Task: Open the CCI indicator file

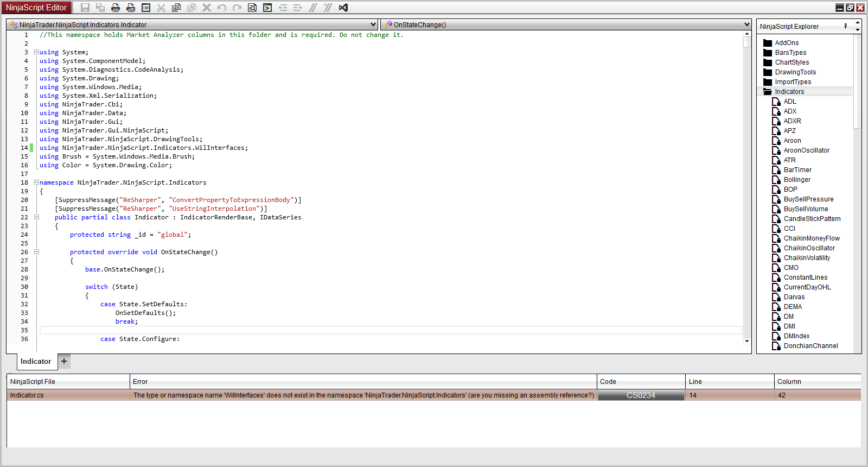Action: (x=789, y=229)
